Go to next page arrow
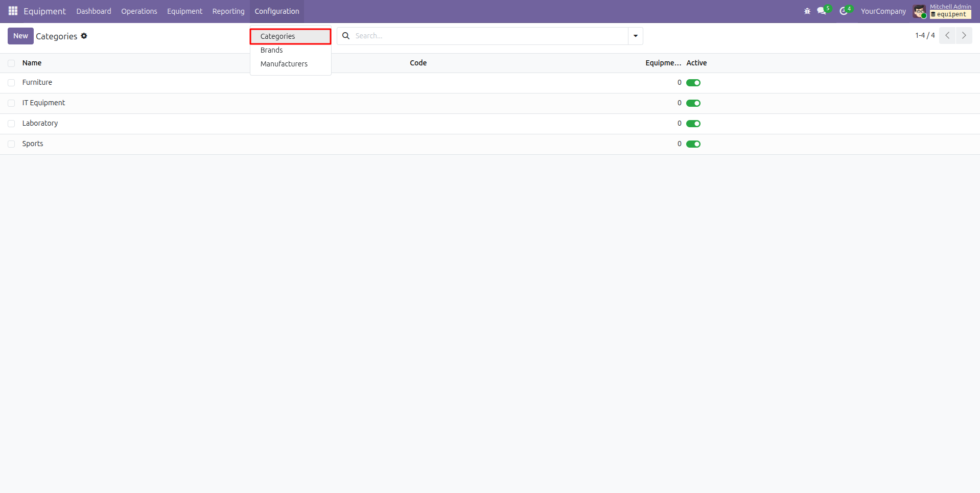 click(964, 35)
